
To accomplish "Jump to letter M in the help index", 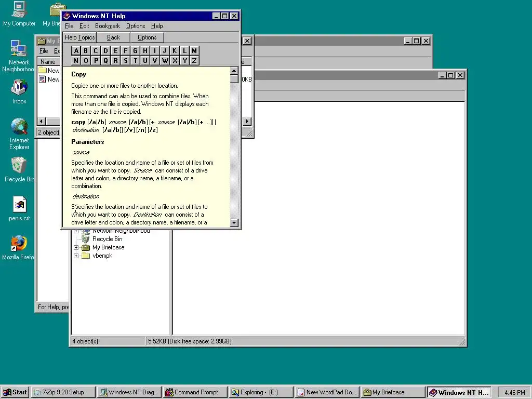I will tap(194, 50).
